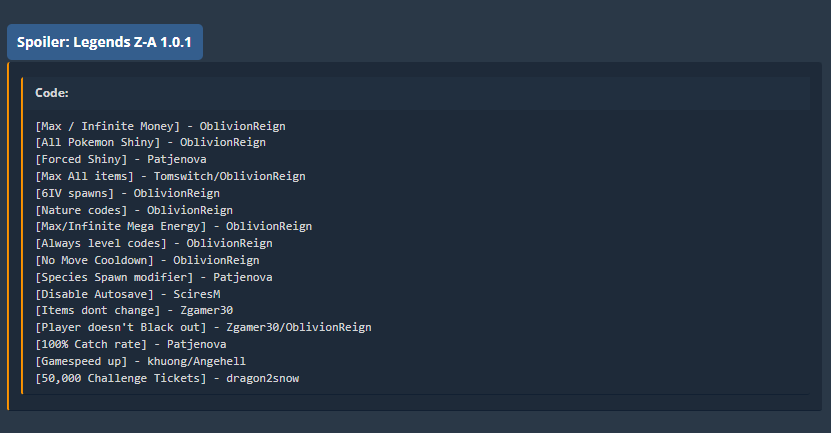Image resolution: width=831 pixels, height=433 pixels.
Task: Select the Max / Infinite Money code line
Action: pos(160,126)
